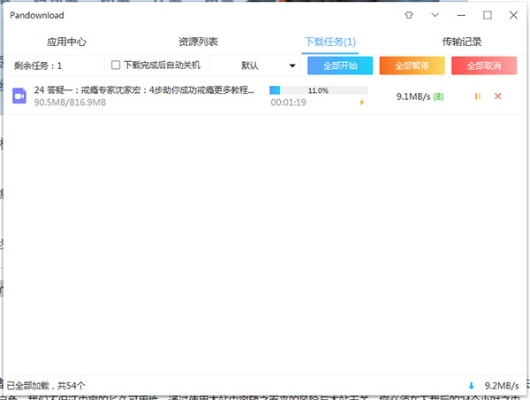Pause the downloading task
The image size is (530, 400).
pyautogui.click(x=478, y=96)
